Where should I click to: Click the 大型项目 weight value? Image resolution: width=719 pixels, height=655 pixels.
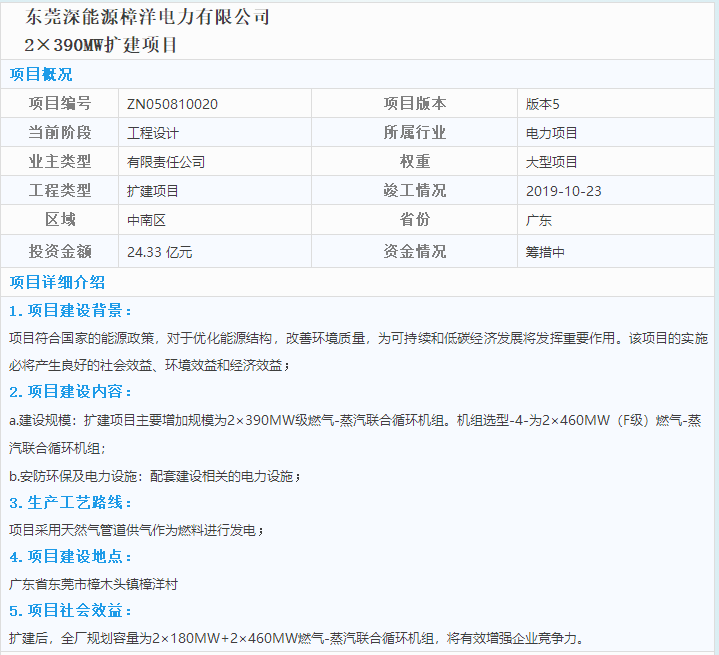click(552, 162)
